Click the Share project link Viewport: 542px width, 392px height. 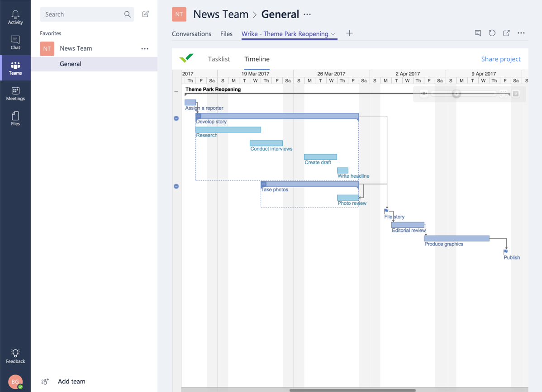pos(501,59)
